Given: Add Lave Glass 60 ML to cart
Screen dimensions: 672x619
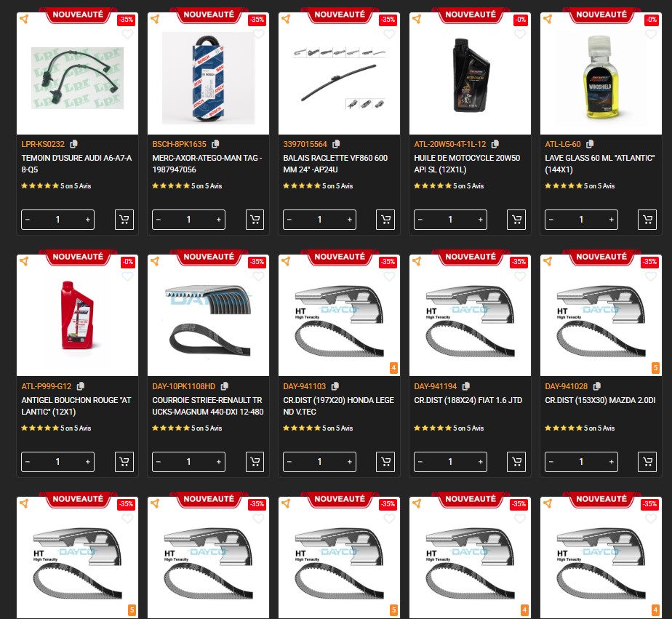Looking at the screenshot, I should (647, 220).
